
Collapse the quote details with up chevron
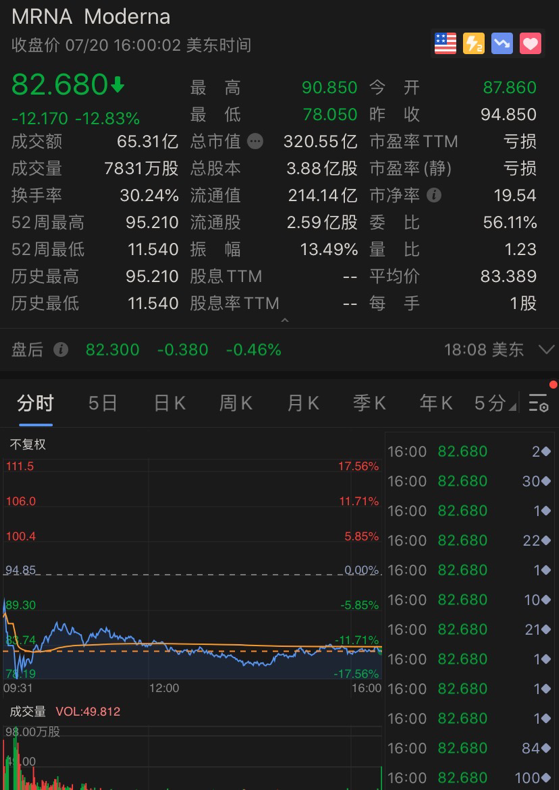pyautogui.click(x=285, y=320)
